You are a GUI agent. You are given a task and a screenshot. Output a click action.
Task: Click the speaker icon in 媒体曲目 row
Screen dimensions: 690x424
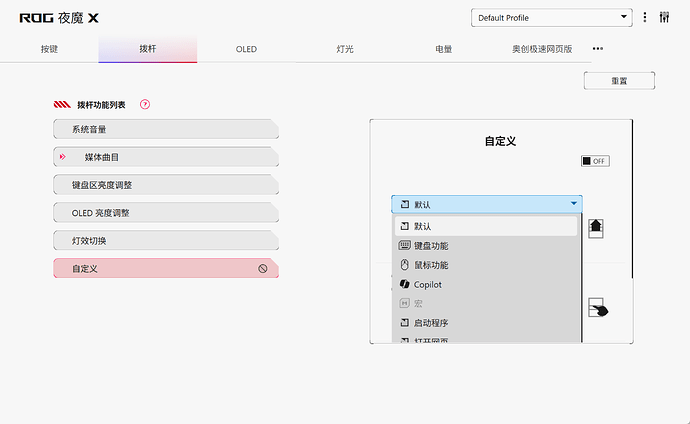[62, 157]
